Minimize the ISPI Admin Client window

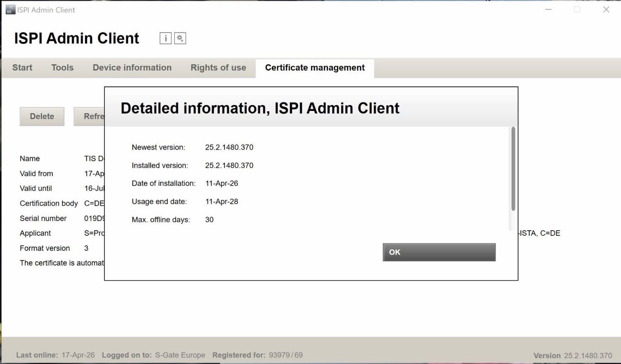549,10
